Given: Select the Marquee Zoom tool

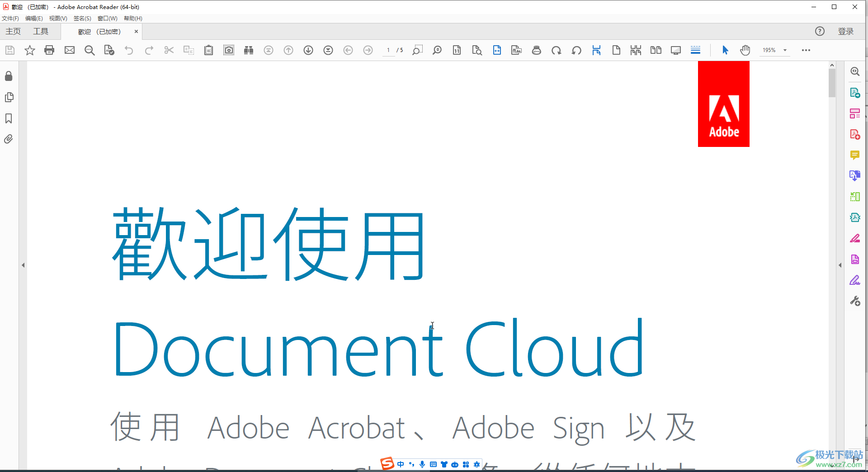Looking at the screenshot, I should [x=417, y=50].
